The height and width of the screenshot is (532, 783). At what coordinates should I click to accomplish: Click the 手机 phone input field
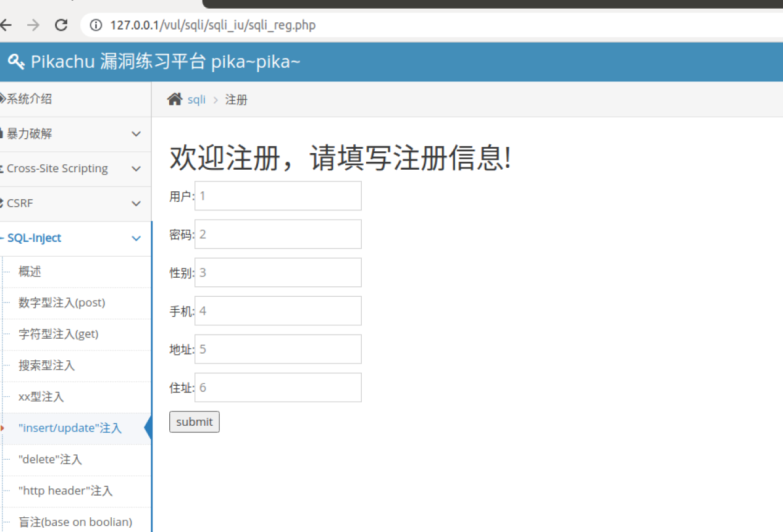pos(278,310)
